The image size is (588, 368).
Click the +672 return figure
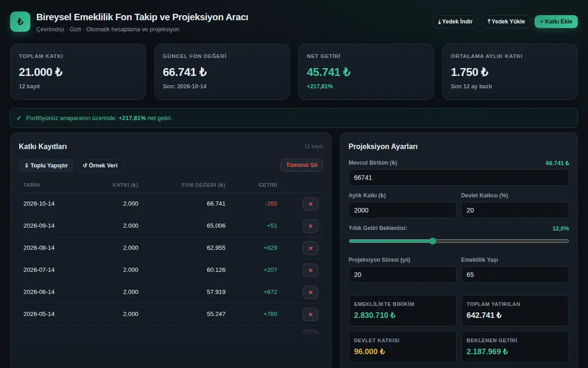click(270, 292)
